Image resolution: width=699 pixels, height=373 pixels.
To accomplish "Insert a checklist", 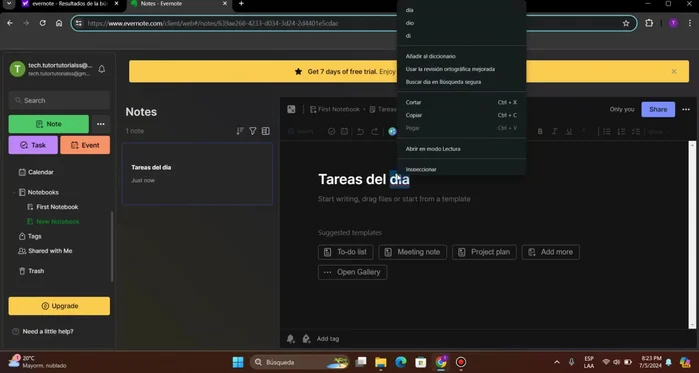I will point(636,131).
